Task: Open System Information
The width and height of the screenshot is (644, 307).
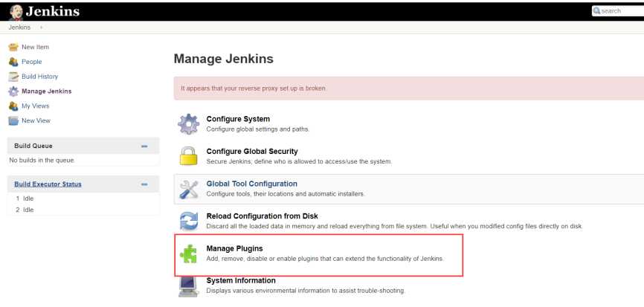Action: [x=241, y=281]
